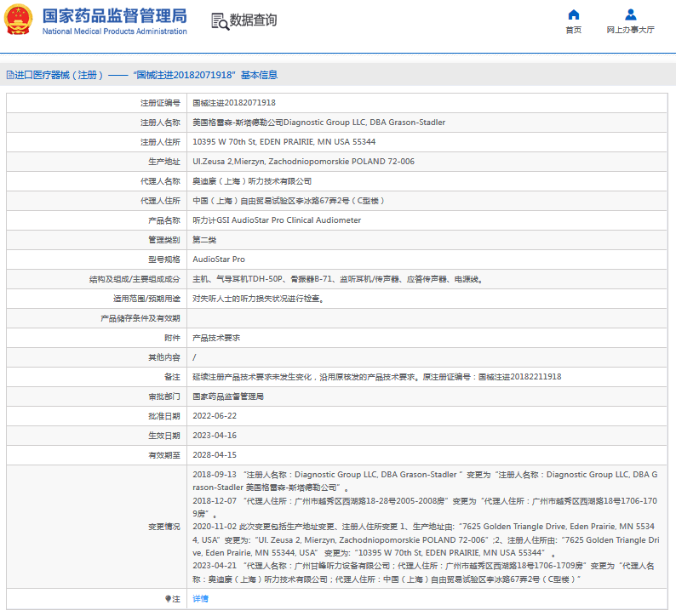This screenshot has height=616, width=676.
Task: Select the composition text with TDH-50P
Action: [337, 279]
